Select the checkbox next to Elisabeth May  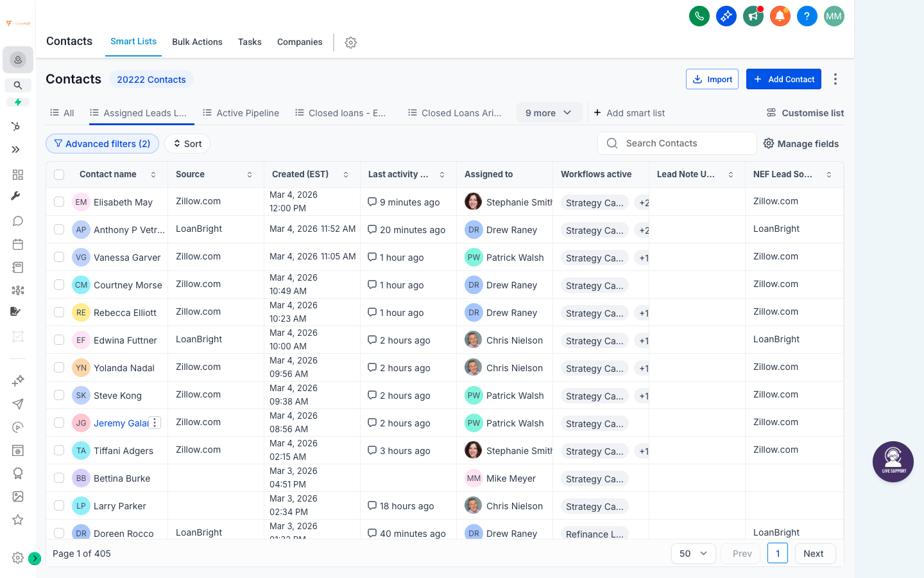58,201
